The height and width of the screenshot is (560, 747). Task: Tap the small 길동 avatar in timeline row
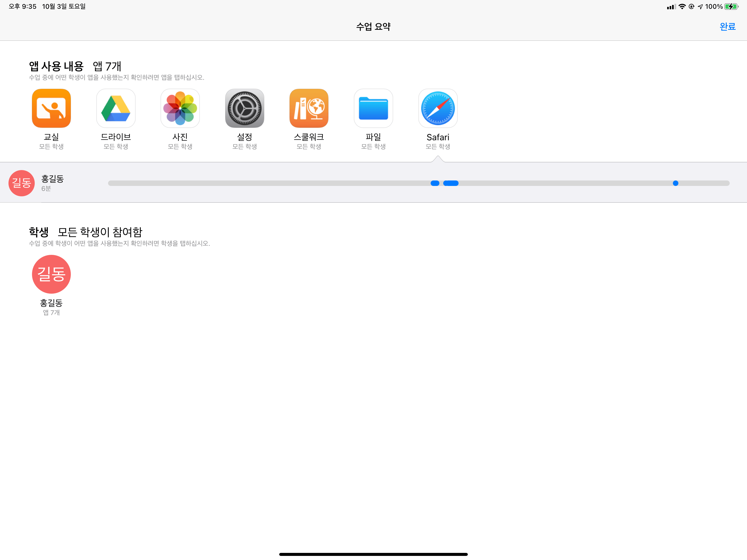click(x=22, y=183)
